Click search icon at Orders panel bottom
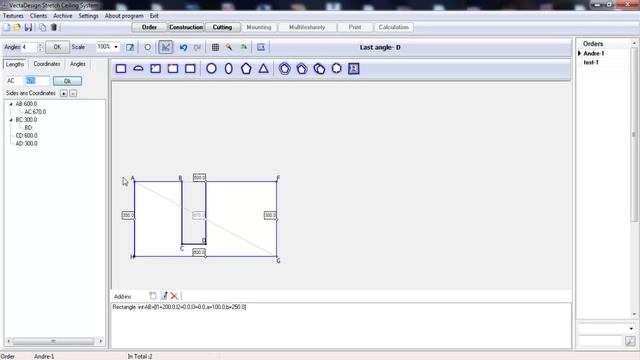Image resolution: width=640 pixels, height=360 pixels. coord(630,341)
